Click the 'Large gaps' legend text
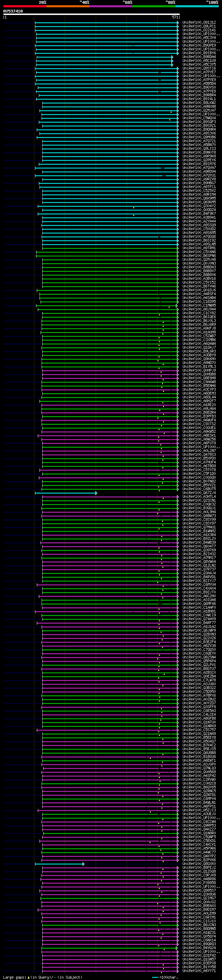 coord(15,977)
